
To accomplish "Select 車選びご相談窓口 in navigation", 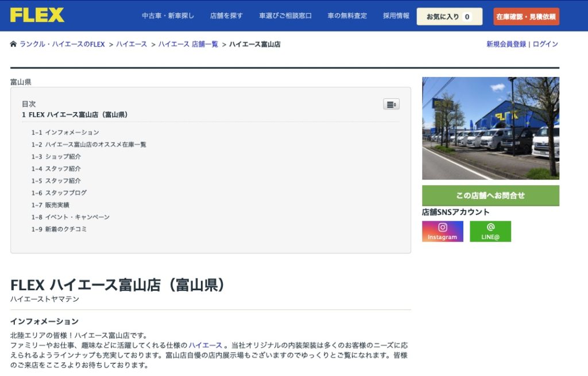I will pyautogui.click(x=285, y=16).
